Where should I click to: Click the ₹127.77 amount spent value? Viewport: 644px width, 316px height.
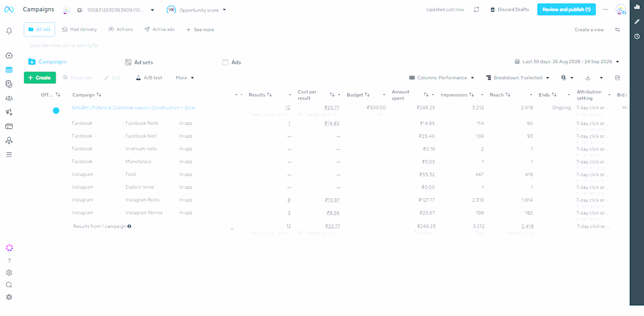coord(426,200)
